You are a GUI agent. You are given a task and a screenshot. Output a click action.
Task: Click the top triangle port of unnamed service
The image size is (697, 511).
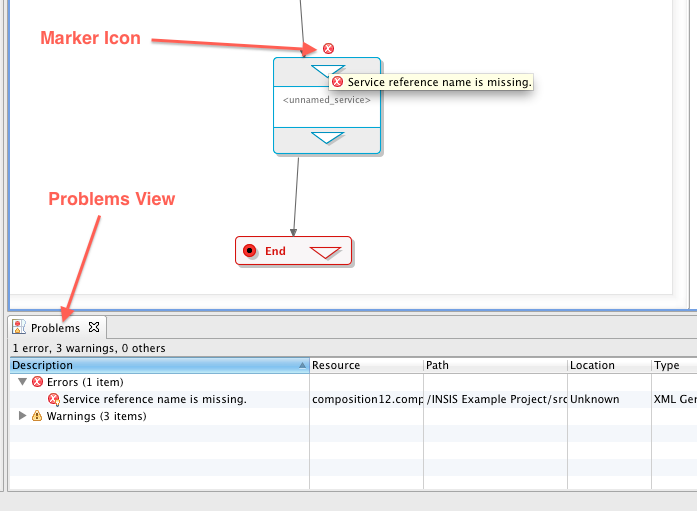[x=322, y=70]
